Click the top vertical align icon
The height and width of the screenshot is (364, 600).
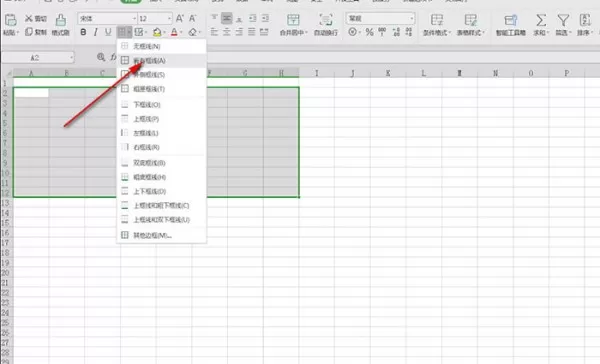tap(214, 18)
